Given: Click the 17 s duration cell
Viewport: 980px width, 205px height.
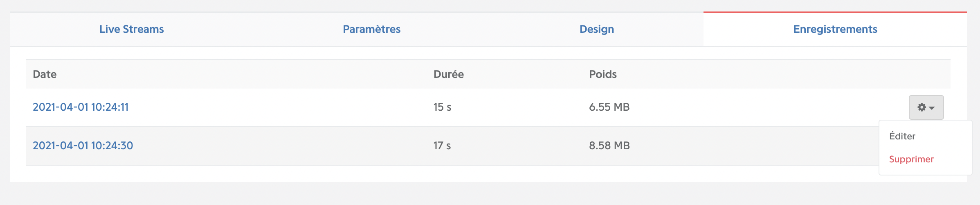Looking at the screenshot, I should (442, 146).
